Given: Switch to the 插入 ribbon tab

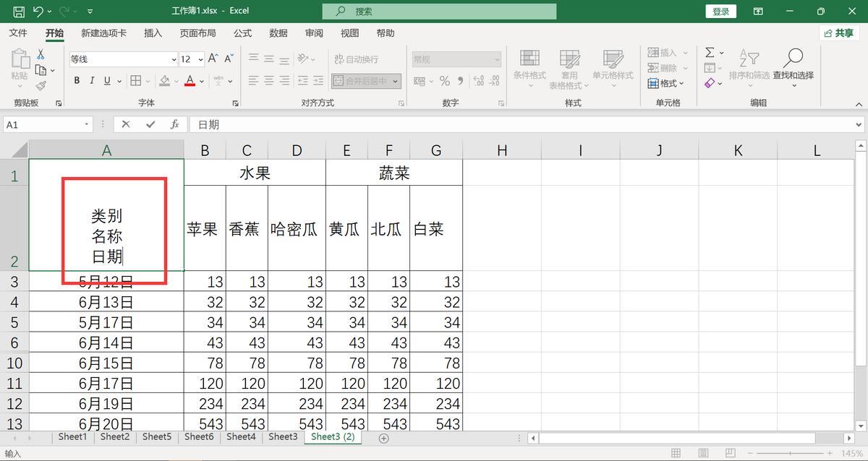Looking at the screenshot, I should click(x=152, y=33).
